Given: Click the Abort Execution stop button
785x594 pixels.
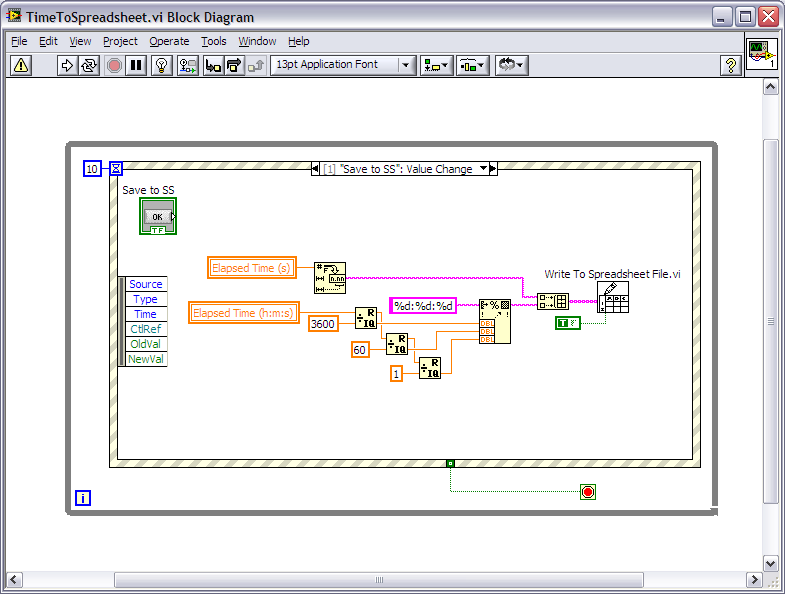Looking at the screenshot, I should point(114,66).
